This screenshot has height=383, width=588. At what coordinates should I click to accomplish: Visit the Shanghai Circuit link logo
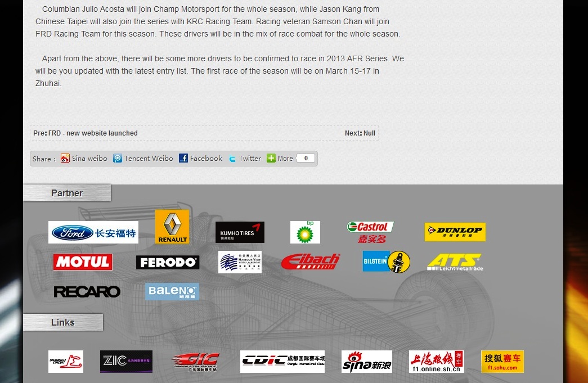tap(66, 362)
